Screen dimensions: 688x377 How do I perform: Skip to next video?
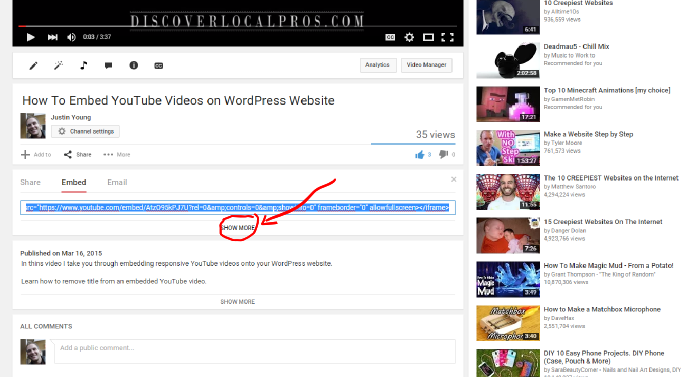coord(52,37)
